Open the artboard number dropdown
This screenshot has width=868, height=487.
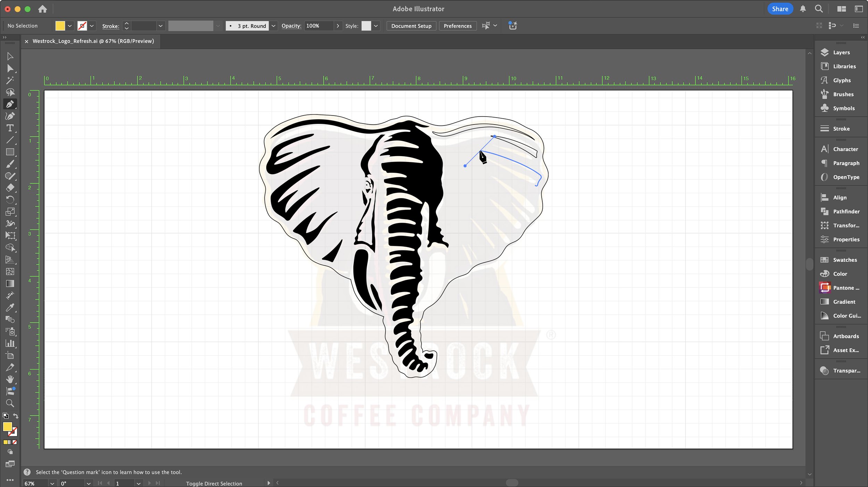[139, 483]
